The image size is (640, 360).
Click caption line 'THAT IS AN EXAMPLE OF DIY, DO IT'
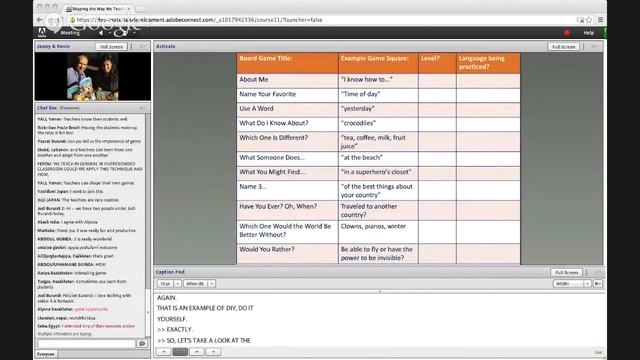click(x=205, y=308)
